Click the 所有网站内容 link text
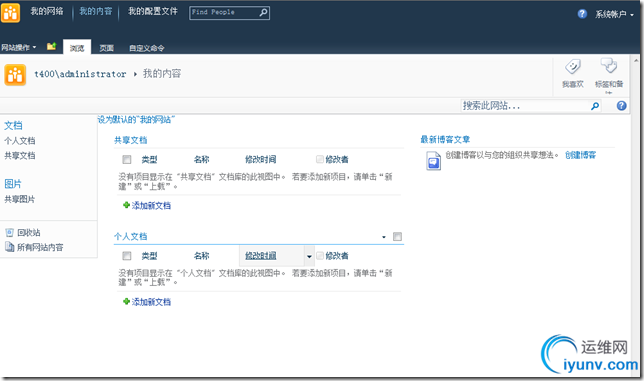The height and width of the screenshot is (381, 644). click(x=40, y=247)
